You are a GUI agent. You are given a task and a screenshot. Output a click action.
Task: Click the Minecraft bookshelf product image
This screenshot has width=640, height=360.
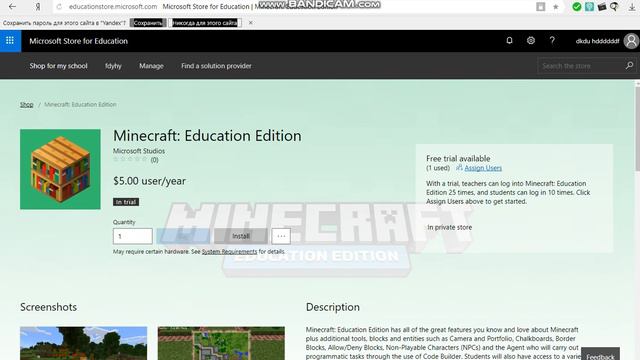(60, 169)
